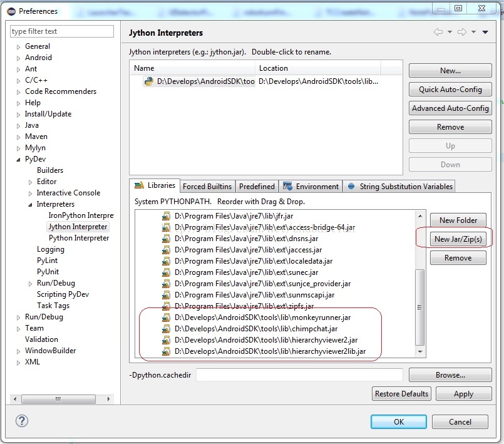Open the view menu triangle dropdown
The height and width of the screenshot is (444, 504).
pyautogui.click(x=485, y=32)
